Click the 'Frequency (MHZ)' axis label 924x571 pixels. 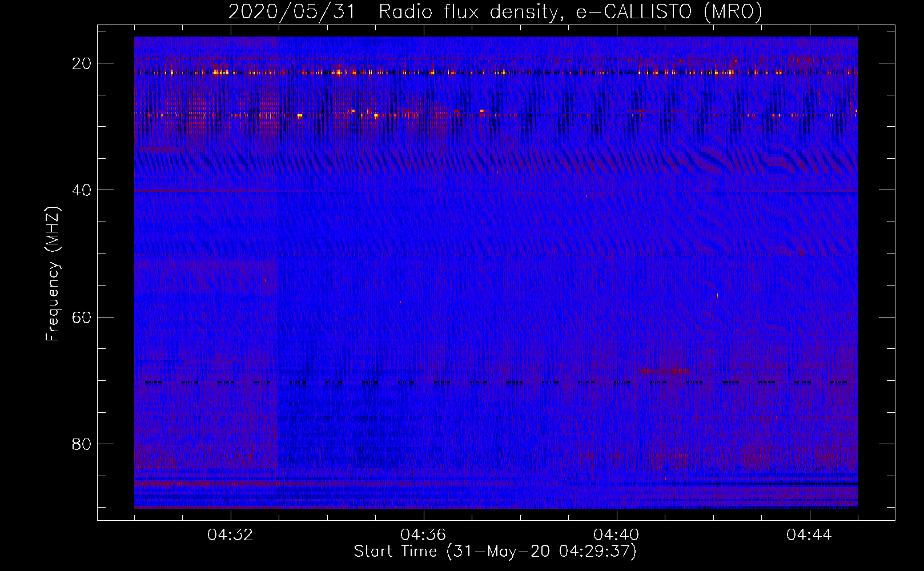53,274
